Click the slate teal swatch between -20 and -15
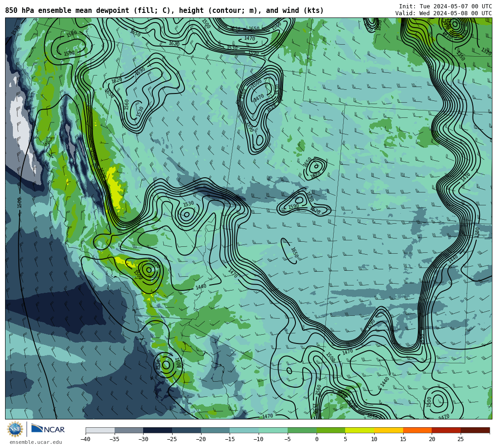 [x=215, y=430]
